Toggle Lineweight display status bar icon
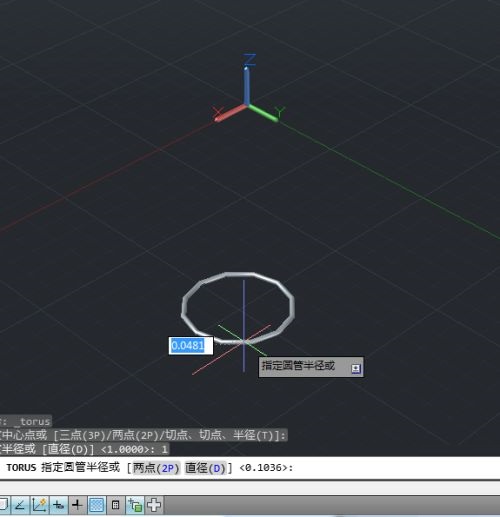The height and width of the screenshot is (517, 500). (x=77, y=505)
